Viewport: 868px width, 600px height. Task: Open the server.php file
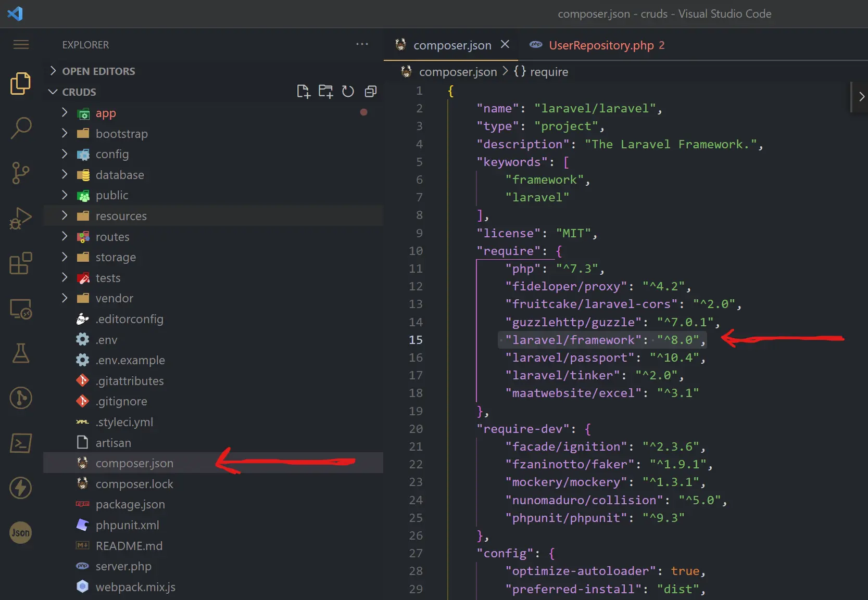coord(213,566)
